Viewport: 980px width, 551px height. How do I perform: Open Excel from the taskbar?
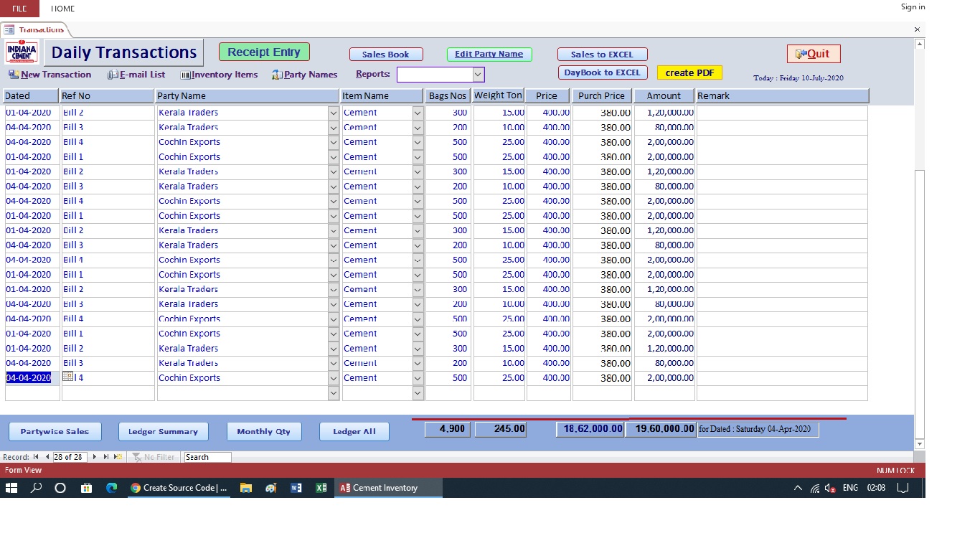point(321,488)
